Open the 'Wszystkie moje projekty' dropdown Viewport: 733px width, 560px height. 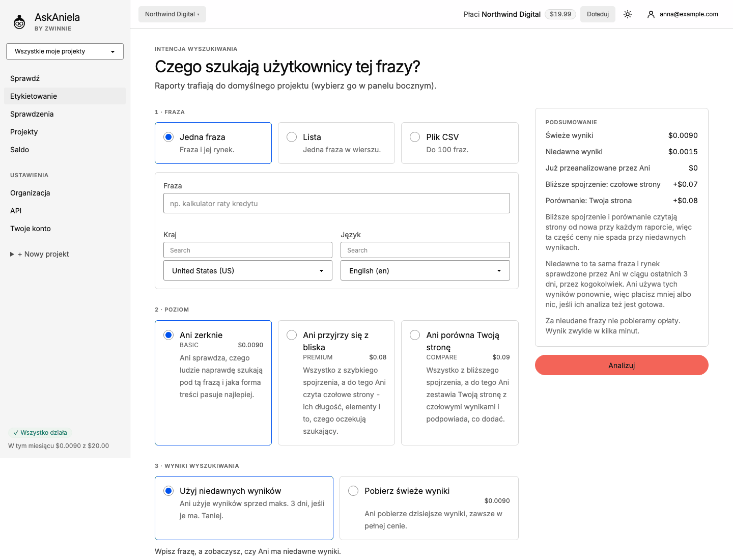click(65, 51)
